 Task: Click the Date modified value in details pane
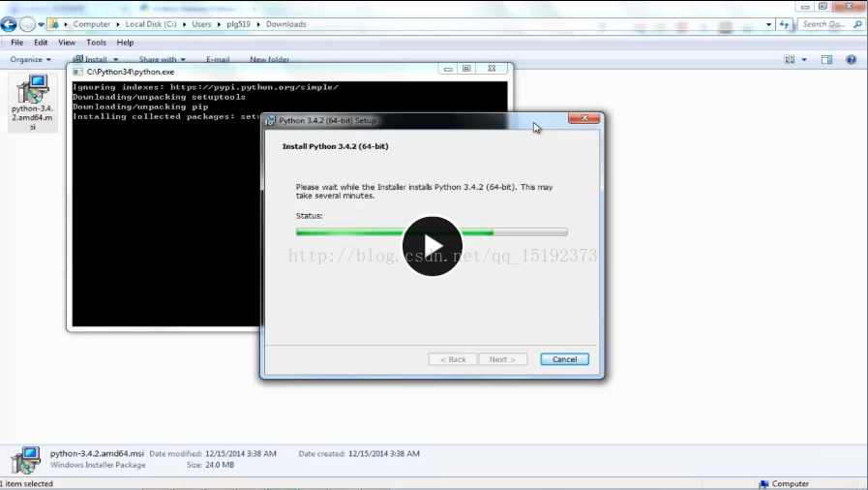point(240,453)
